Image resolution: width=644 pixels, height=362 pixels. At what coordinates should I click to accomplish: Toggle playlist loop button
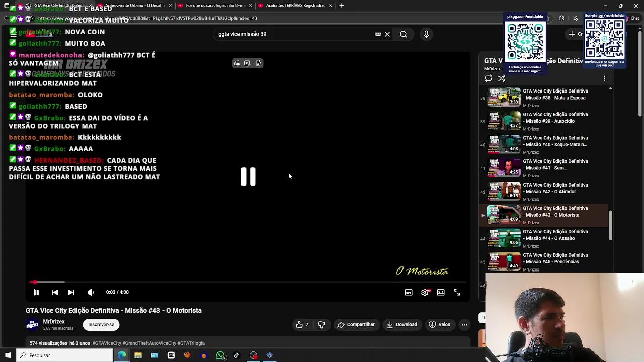pos(489,78)
